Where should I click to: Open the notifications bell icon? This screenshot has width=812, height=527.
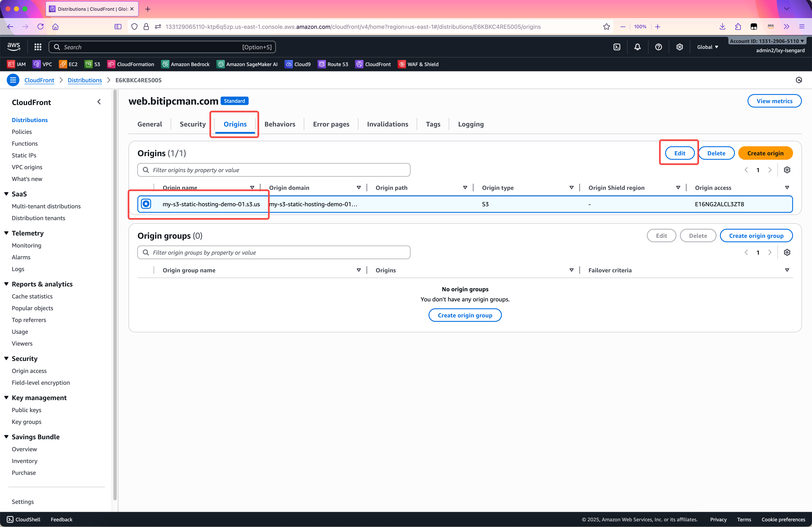[x=637, y=47]
